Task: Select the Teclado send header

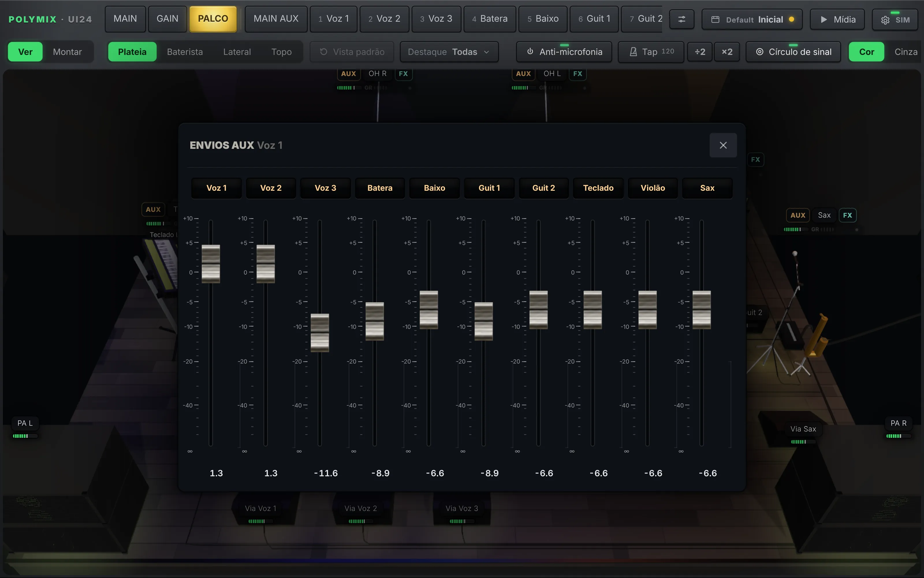Action: pyautogui.click(x=598, y=188)
